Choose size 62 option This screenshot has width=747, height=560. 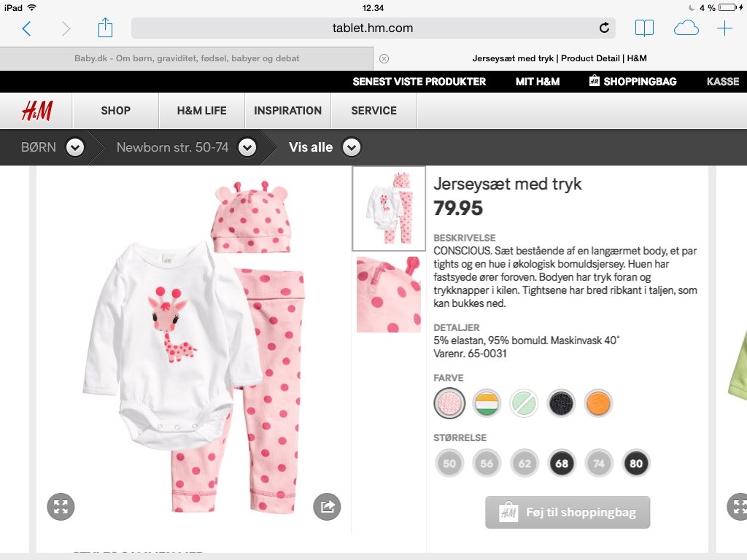(x=525, y=463)
